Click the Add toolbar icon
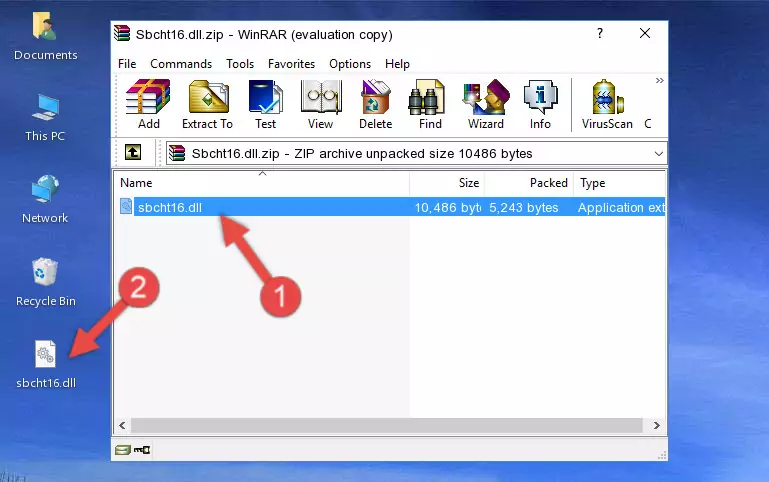769x482 pixels. (x=148, y=104)
